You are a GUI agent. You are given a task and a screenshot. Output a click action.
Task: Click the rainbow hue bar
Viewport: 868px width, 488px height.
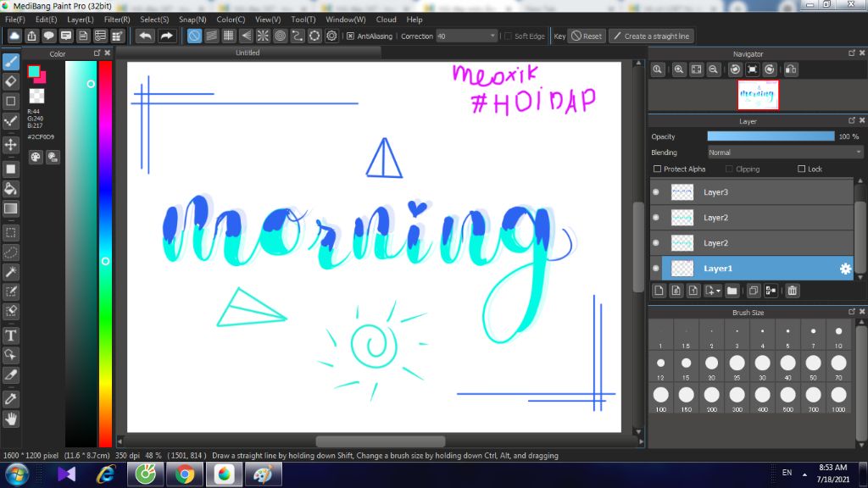[105, 253]
